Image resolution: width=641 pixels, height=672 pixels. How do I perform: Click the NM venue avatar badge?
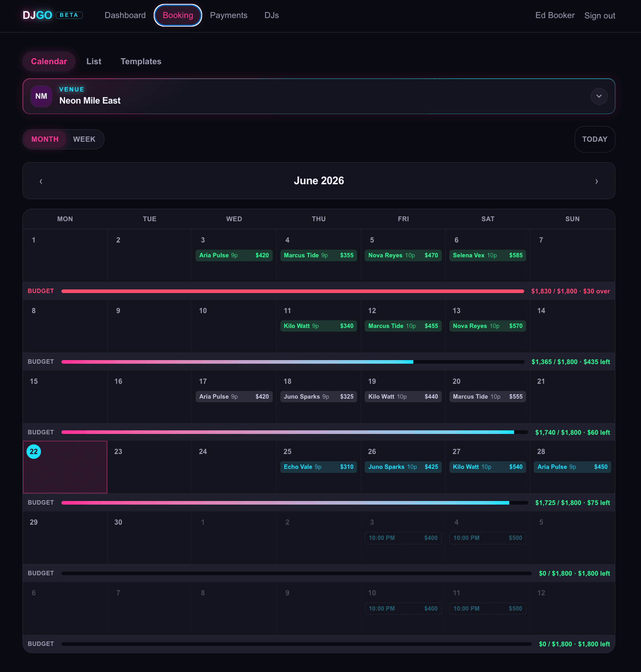(41, 96)
